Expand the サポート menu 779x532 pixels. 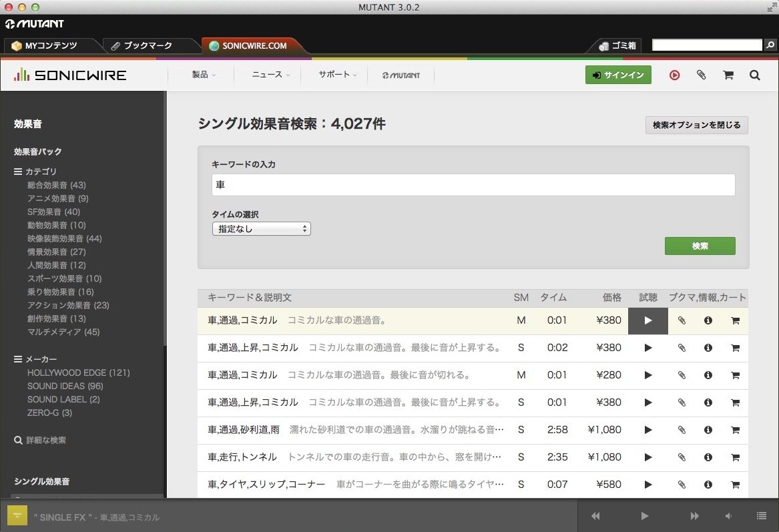click(337, 75)
